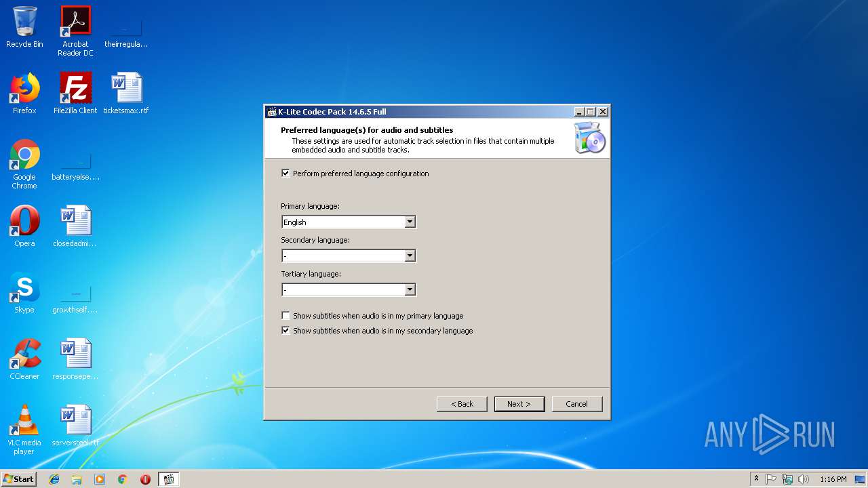Open the Primary language dropdown arrow

coord(410,222)
